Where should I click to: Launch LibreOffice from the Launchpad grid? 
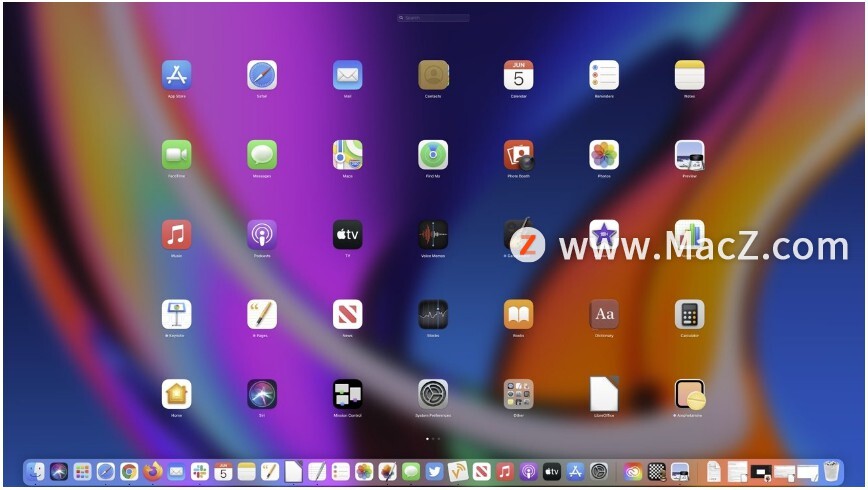pyautogui.click(x=604, y=394)
